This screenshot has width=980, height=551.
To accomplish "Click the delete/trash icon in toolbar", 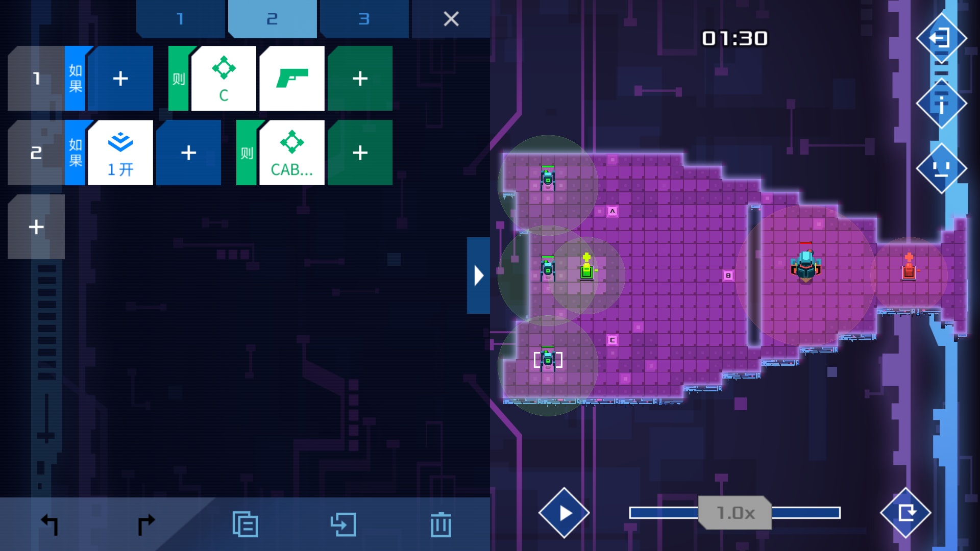I will point(441,524).
